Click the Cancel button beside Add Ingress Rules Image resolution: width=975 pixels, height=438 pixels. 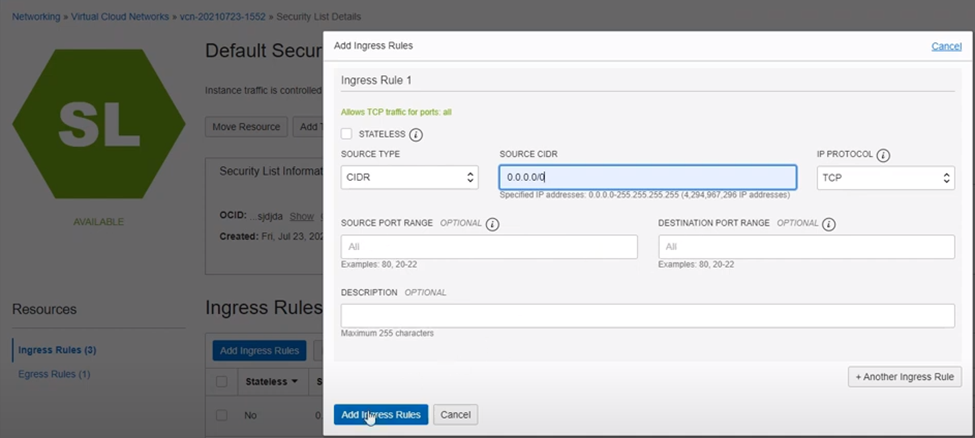(455, 414)
